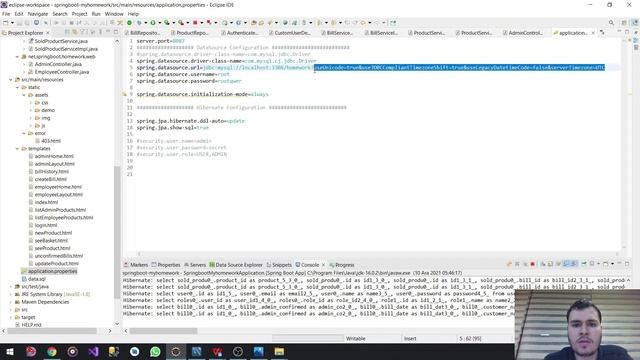Viewport: 640px width, 360px height.
Task: Open the Search magnifier at toolbar right
Action: [611, 23]
